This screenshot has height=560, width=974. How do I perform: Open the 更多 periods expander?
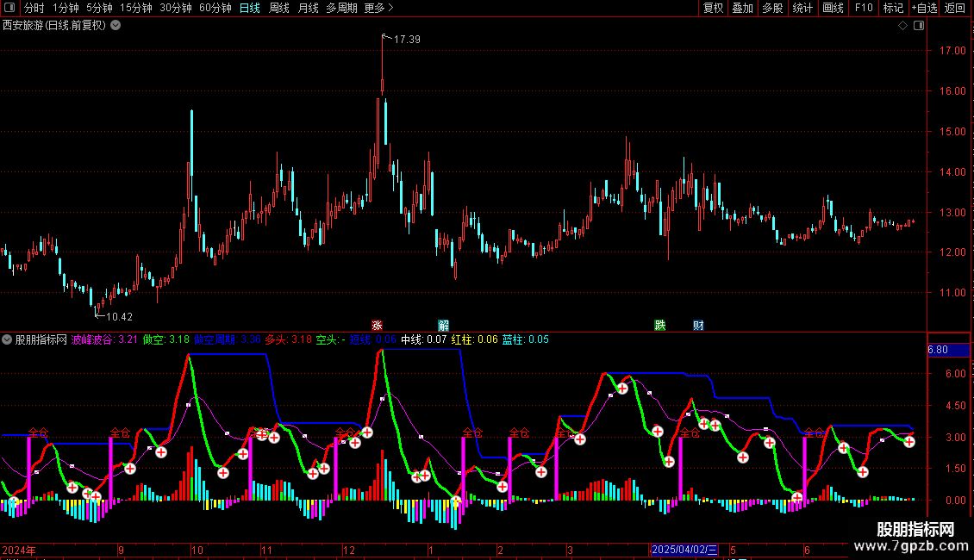coord(378,8)
